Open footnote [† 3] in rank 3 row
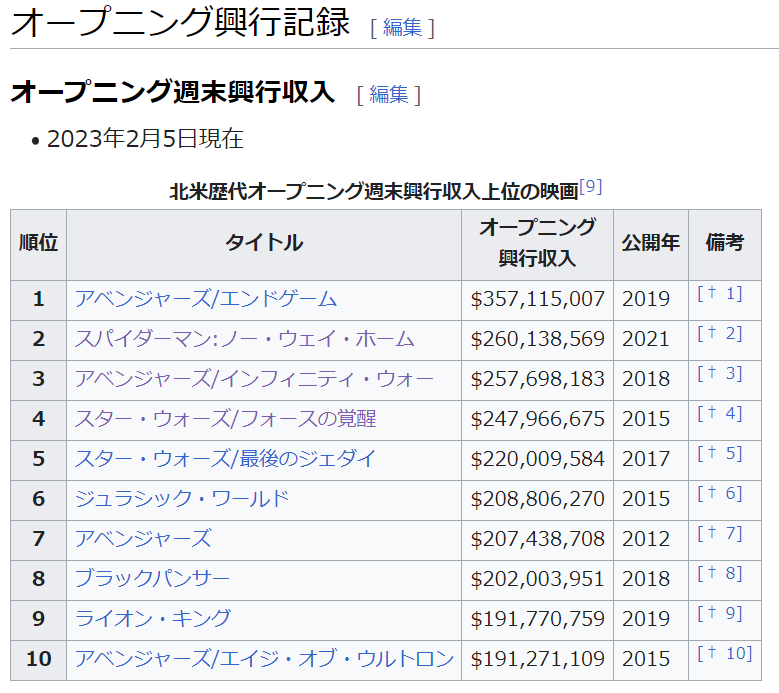This screenshot has height=693, width=779. coord(720,374)
